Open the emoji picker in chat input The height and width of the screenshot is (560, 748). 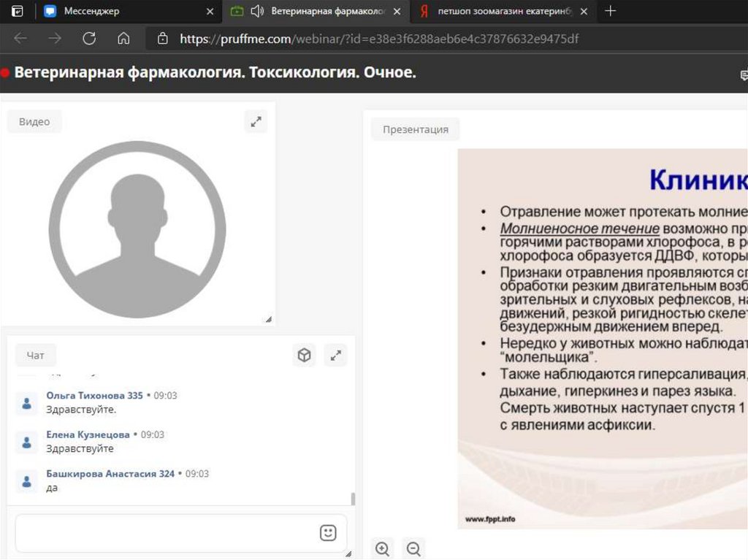point(328,533)
